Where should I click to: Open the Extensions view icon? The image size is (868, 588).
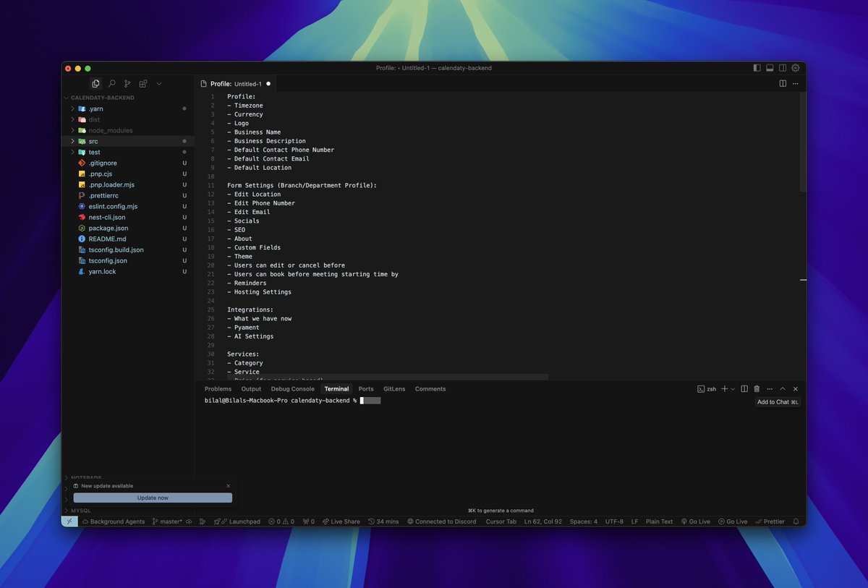pos(143,84)
